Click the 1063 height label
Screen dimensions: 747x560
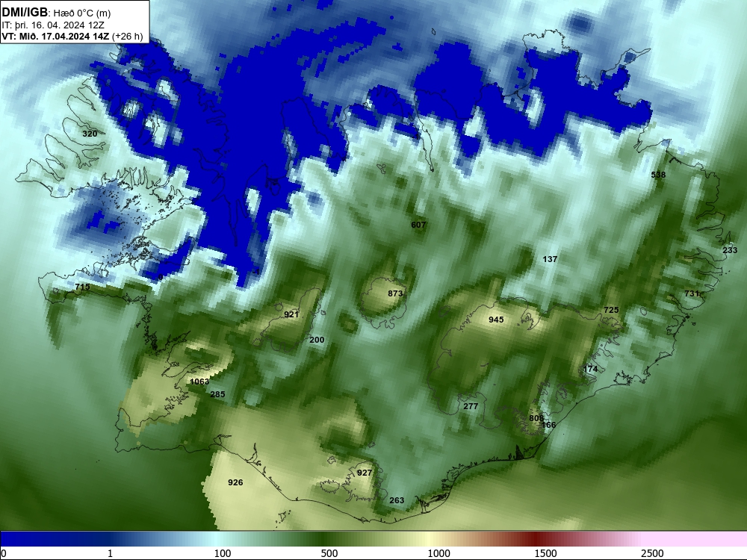[199, 382]
